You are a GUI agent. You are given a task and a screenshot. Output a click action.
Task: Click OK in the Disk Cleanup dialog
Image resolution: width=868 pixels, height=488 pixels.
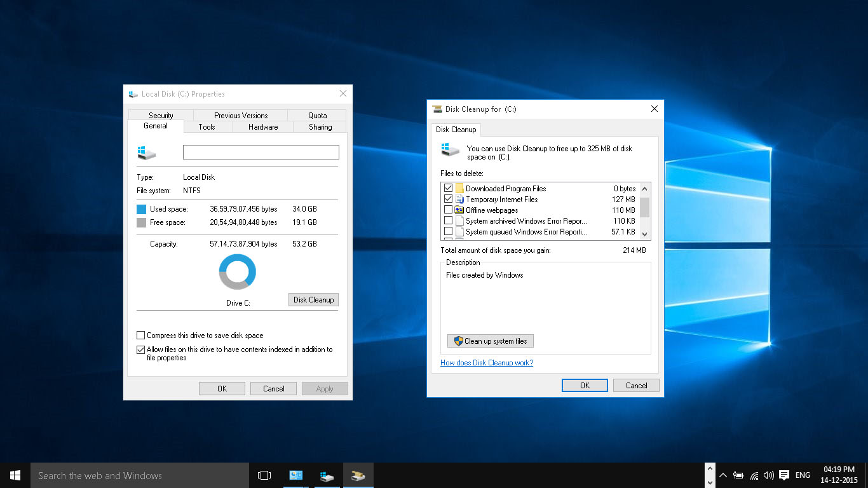click(x=585, y=386)
